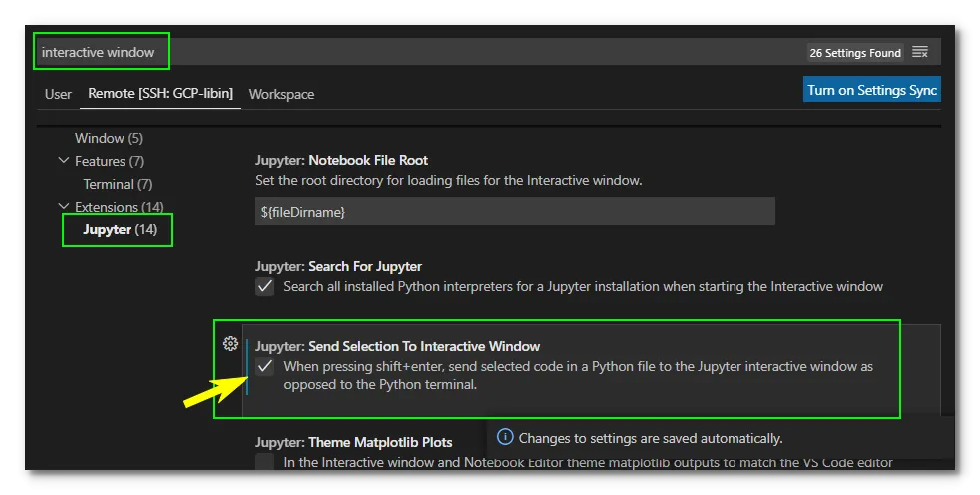Screen dimensions: 980x495
Task: Open Terminal (7) settings section
Action: coord(118,184)
